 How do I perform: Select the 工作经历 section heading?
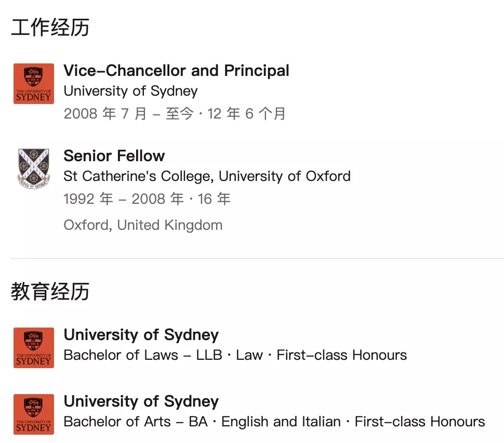tap(50, 28)
